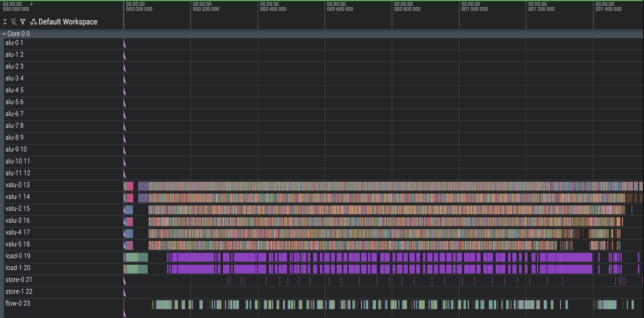Collapse the Core 0 0 track group
This screenshot has width=644, height=318.
click(4, 33)
